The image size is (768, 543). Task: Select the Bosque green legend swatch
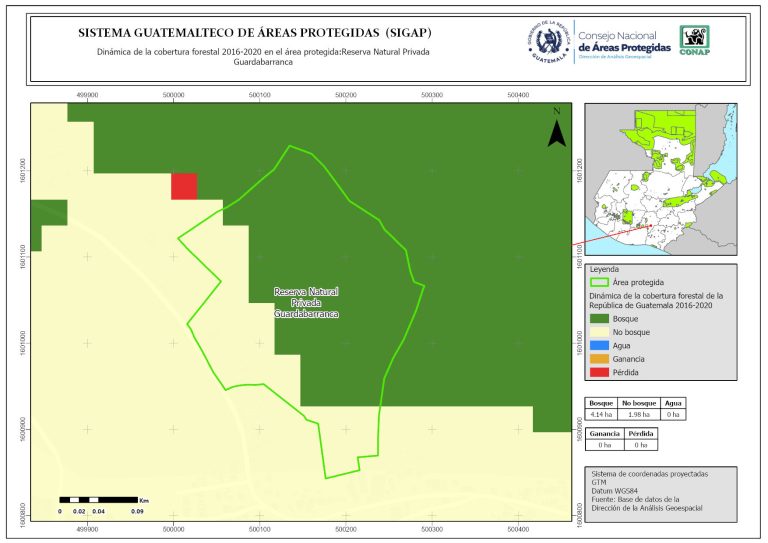tap(598, 317)
